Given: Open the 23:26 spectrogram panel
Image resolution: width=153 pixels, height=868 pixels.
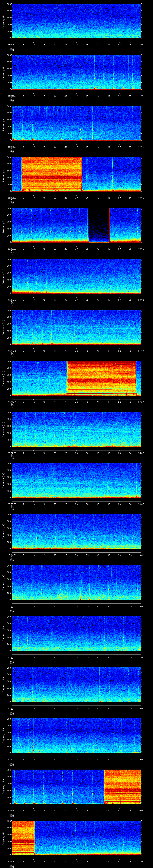Looking at the screenshot, I should pos(76,633).
